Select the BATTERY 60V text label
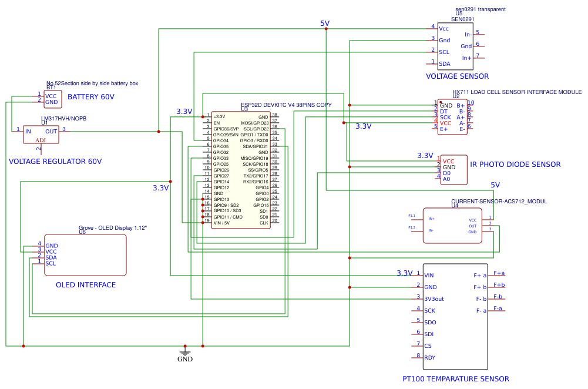Image resolution: width=588 pixels, height=389 pixels. click(90, 97)
